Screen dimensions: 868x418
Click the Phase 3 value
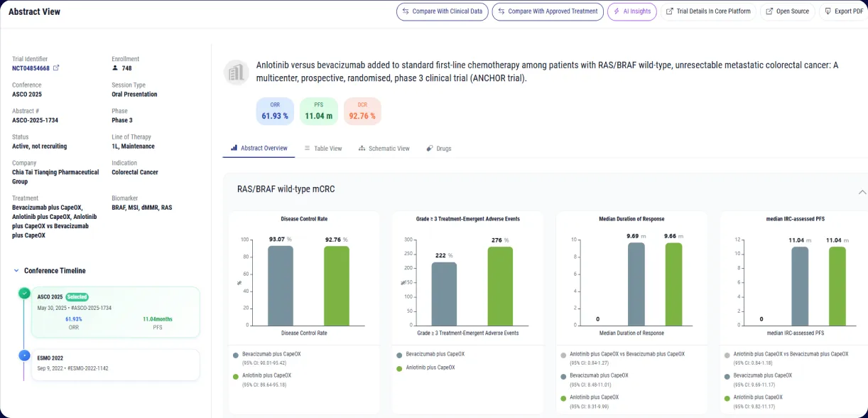[x=122, y=120]
